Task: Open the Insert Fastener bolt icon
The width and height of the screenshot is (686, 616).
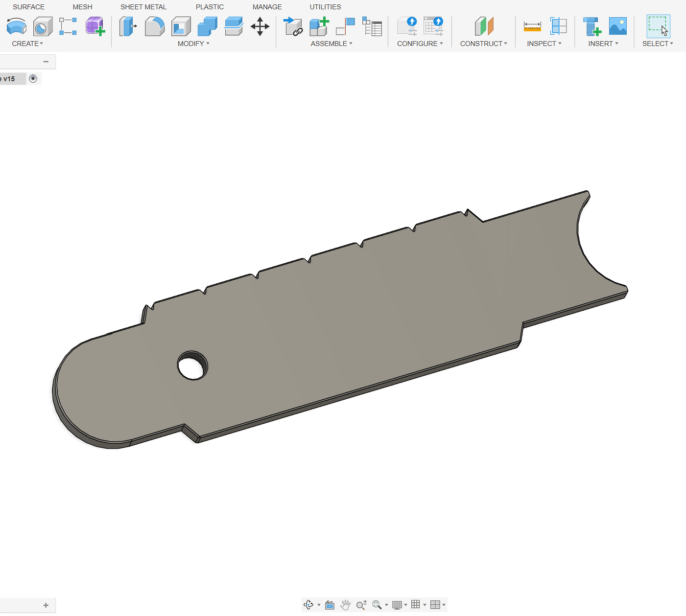Action: 591,26
